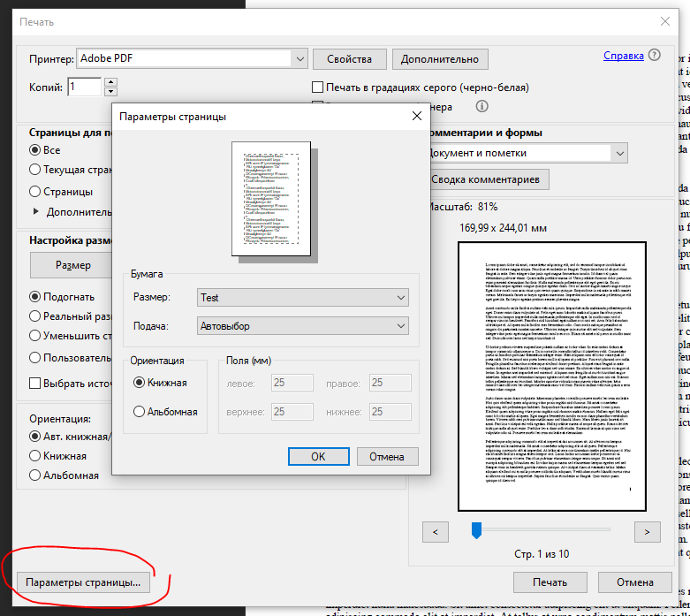Image resolution: width=690 pixels, height=616 pixels.
Task: Choose the Подогнать sizing option
Action: point(34,297)
